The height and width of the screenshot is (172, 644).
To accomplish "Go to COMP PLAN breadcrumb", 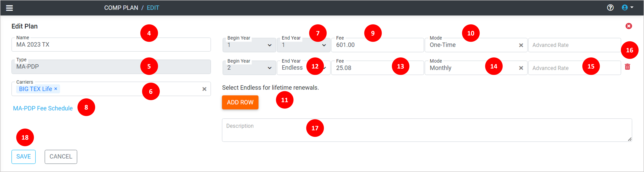I will (x=121, y=8).
